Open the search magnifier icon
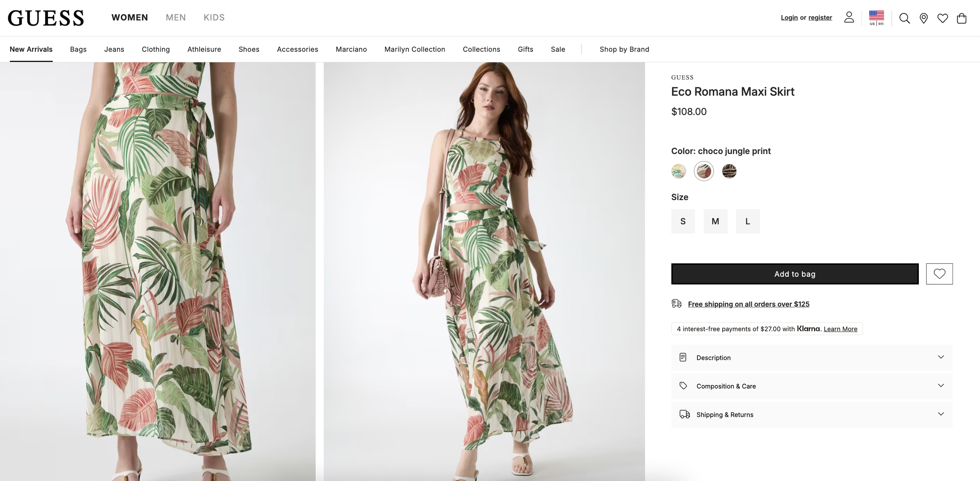Viewport: 980px width, 481px height. tap(904, 18)
